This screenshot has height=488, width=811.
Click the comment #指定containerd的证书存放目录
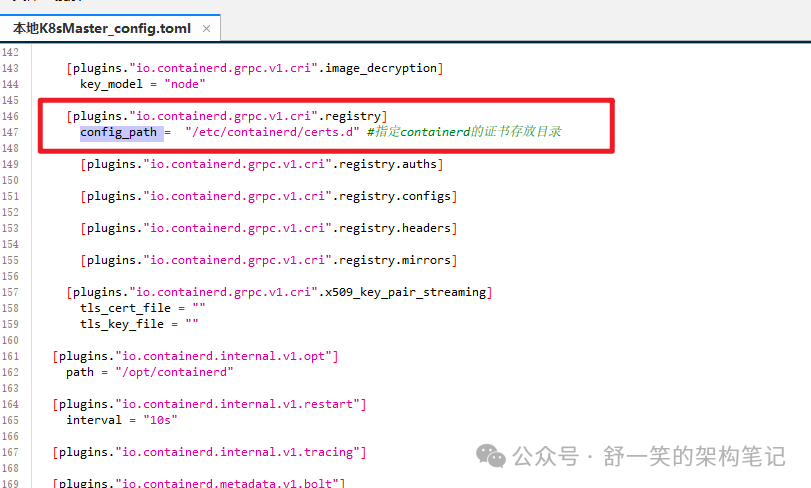pos(464,132)
